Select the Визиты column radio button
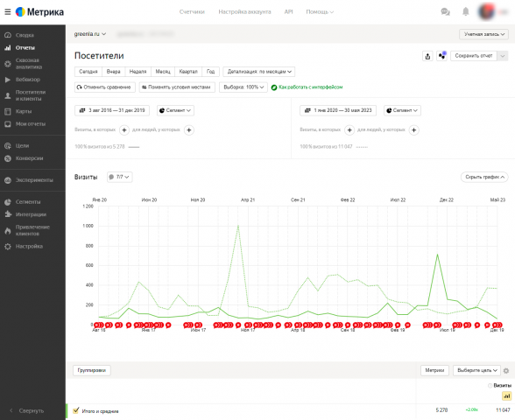 coord(490,386)
